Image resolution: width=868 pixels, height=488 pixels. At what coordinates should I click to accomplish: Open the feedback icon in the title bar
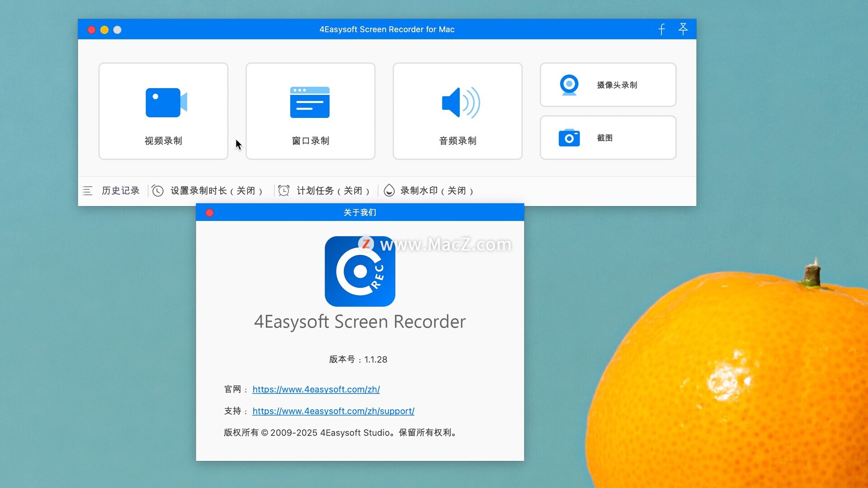[661, 29]
